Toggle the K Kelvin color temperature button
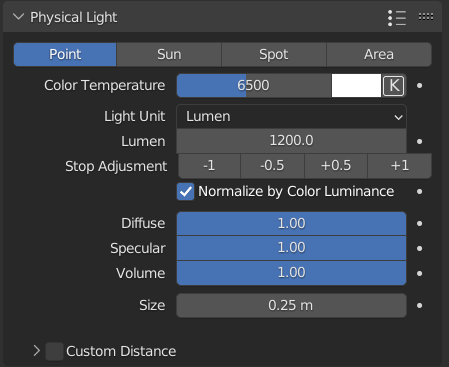The height and width of the screenshot is (367, 449). pos(393,86)
